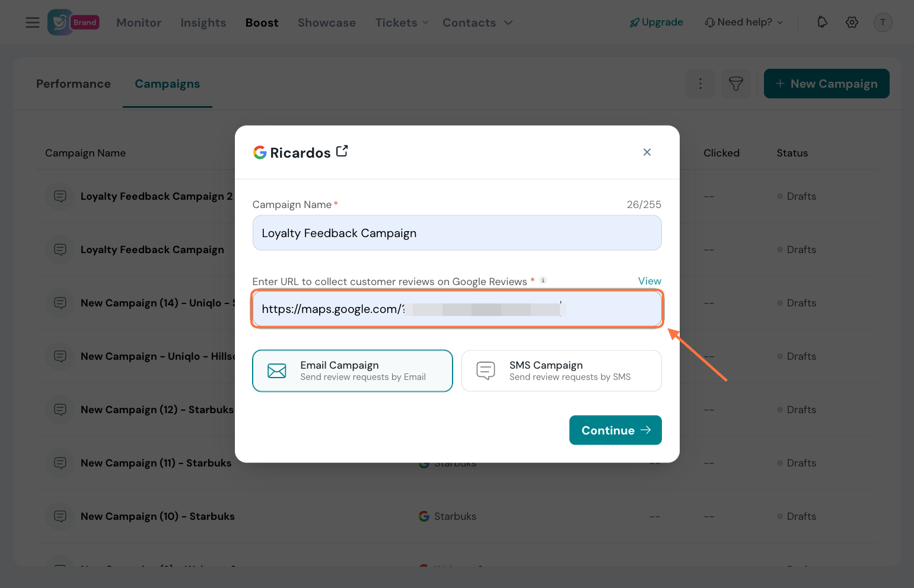Close the Ricardos campaign dialog
The width and height of the screenshot is (914, 588).
click(x=647, y=152)
